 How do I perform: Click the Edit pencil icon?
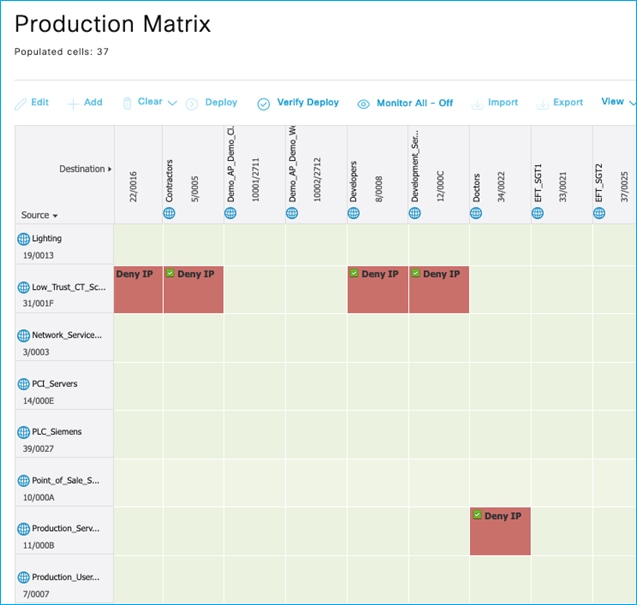click(x=20, y=104)
